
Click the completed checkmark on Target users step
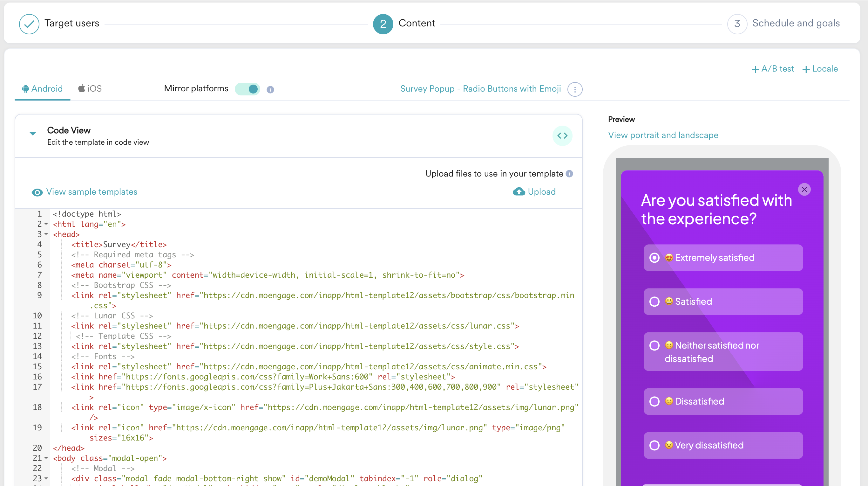[29, 24]
